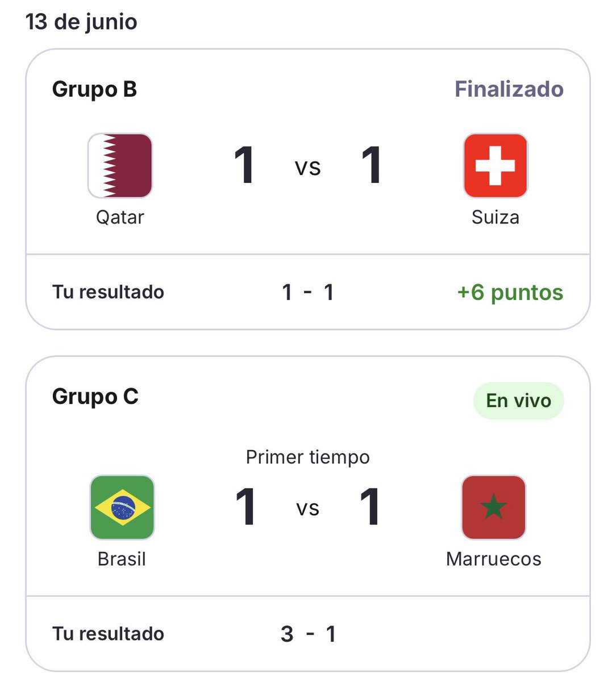This screenshot has height=682, width=616.
Task: Tap the Suiza flag icon
Action: pyautogui.click(x=496, y=165)
